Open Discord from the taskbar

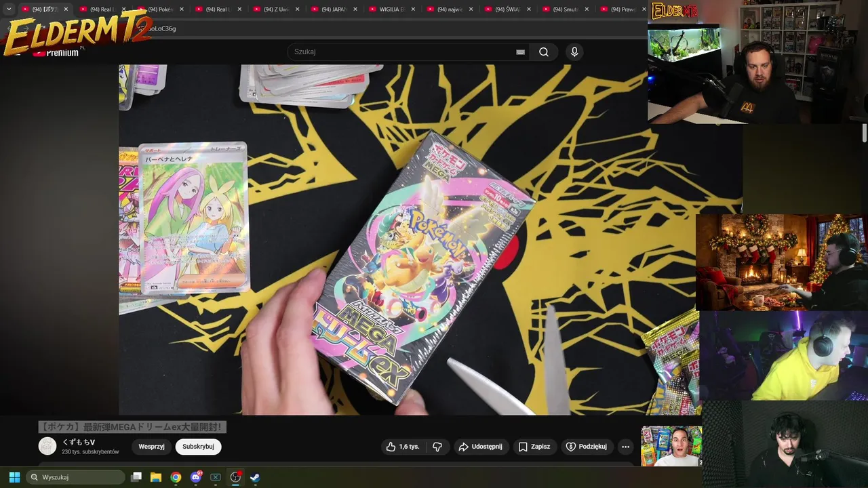(x=196, y=477)
